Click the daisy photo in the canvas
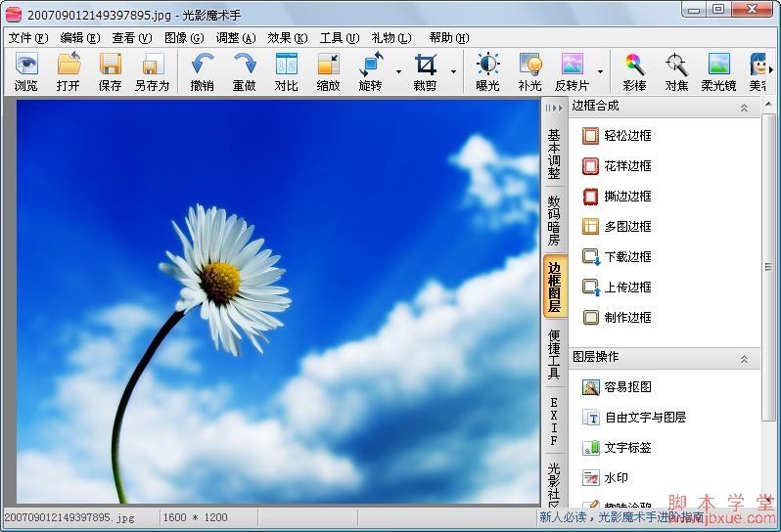 pos(278,301)
